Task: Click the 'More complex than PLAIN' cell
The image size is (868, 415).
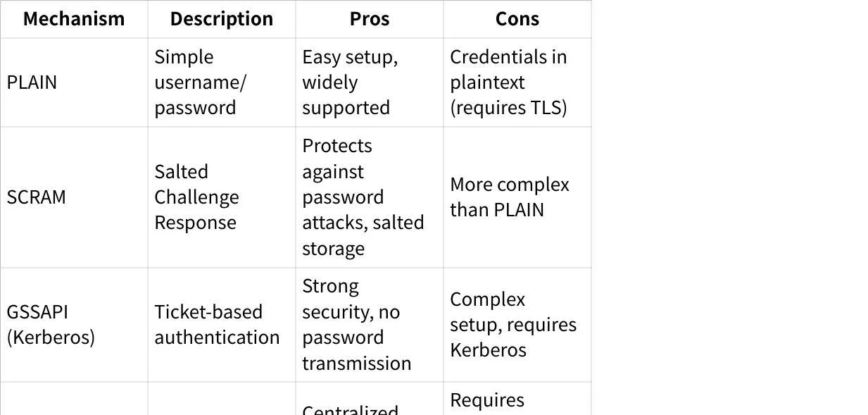Action: point(510,197)
